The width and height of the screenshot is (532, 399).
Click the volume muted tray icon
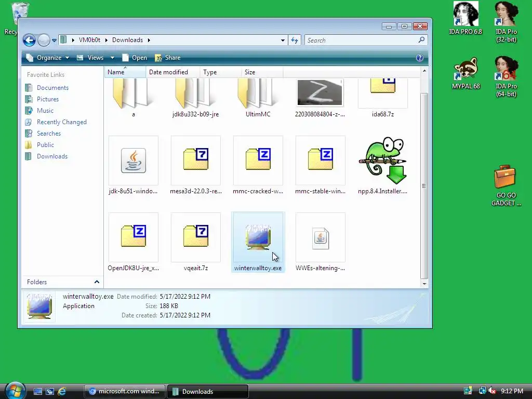492,391
